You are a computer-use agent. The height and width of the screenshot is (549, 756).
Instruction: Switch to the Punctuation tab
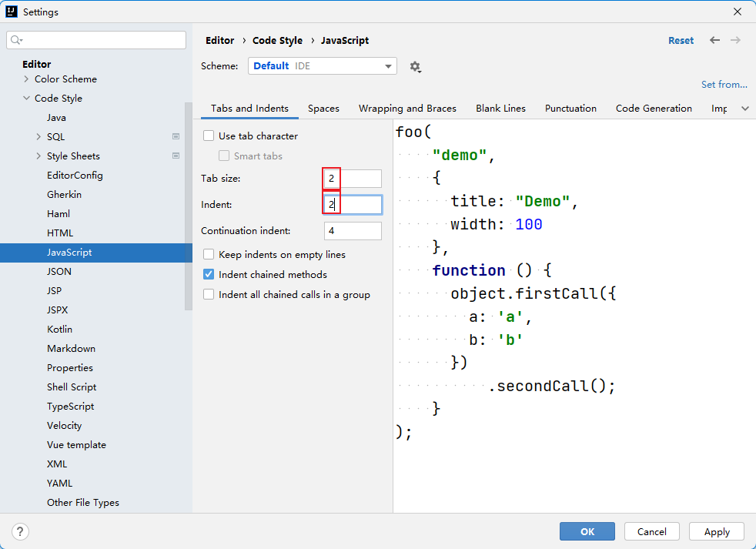coord(570,109)
